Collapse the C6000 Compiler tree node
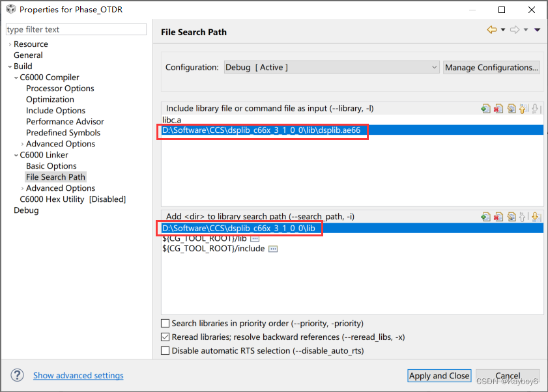Screen dimensions: 548x392 (x=16, y=77)
